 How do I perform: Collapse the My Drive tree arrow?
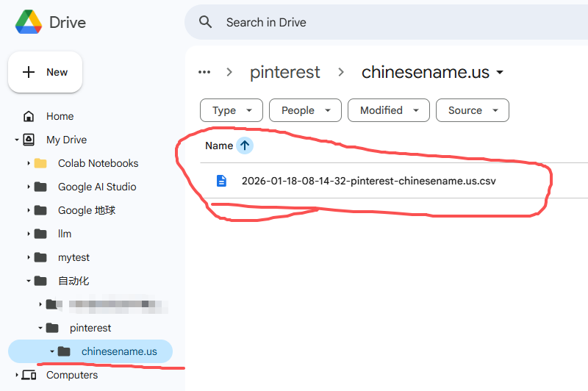(x=16, y=140)
